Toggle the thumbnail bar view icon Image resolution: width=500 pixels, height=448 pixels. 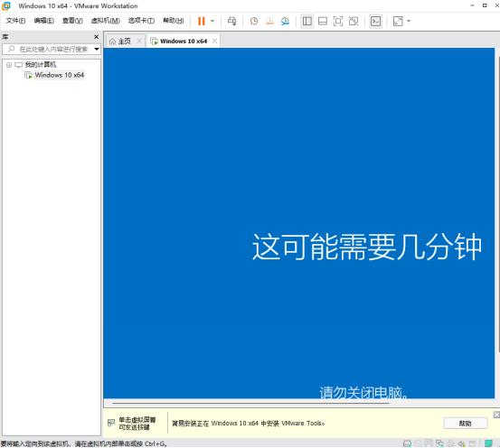[x=323, y=21]
